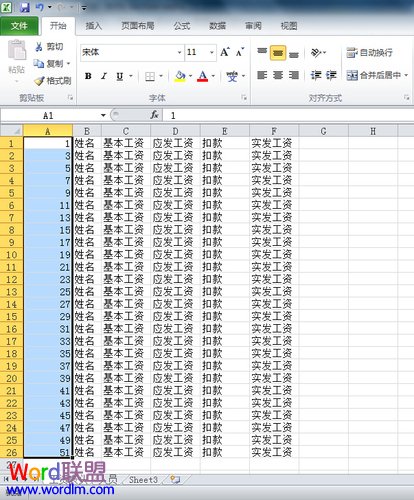Align cell text left

[x=262, y=76]
